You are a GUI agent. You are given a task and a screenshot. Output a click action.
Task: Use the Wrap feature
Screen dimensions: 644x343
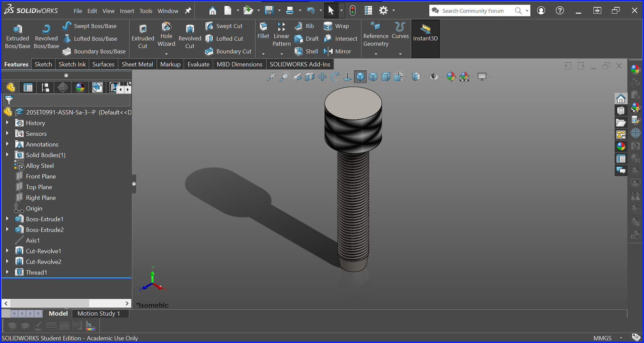pyautogui.click(x=336, y=26)
